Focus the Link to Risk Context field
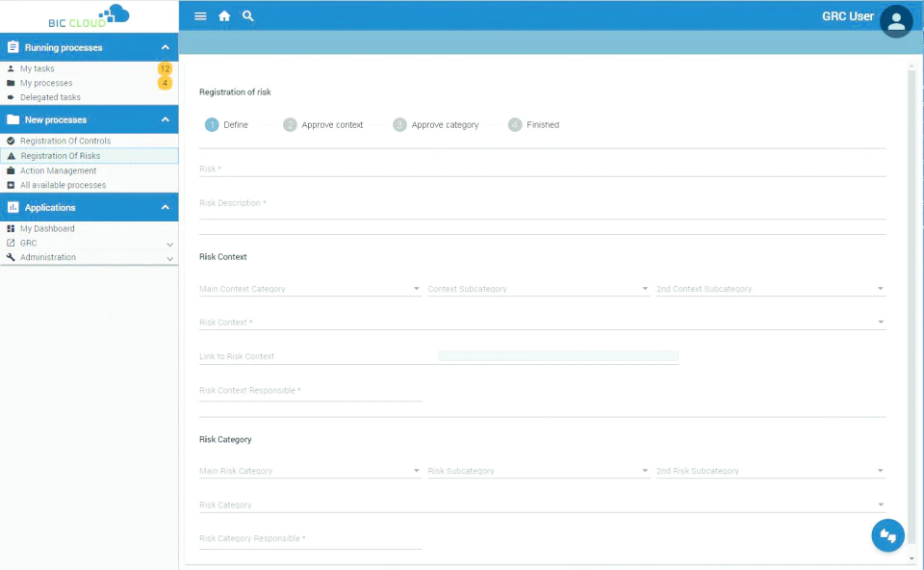Viewport: 924px width, 570px height. (439, 356)
